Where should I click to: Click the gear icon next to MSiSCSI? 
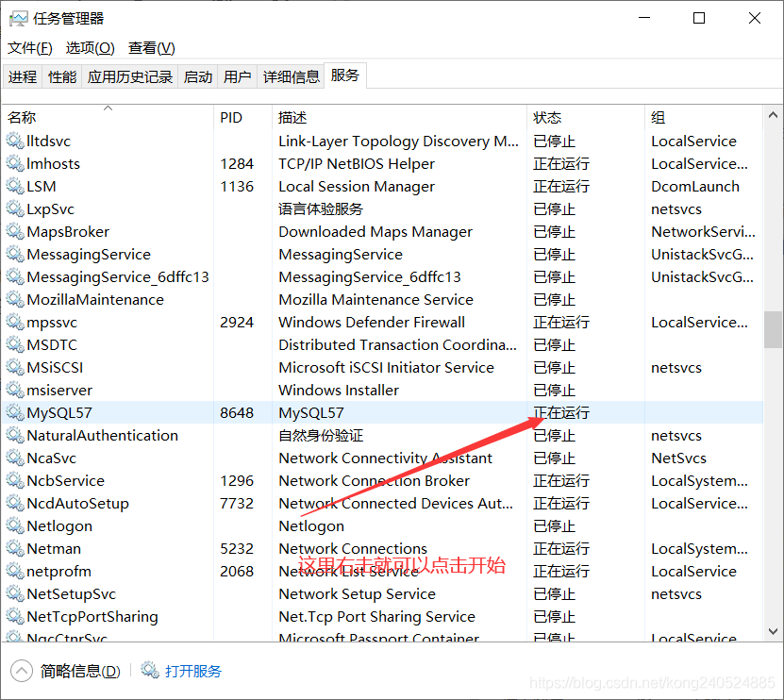tap(15, 368)
